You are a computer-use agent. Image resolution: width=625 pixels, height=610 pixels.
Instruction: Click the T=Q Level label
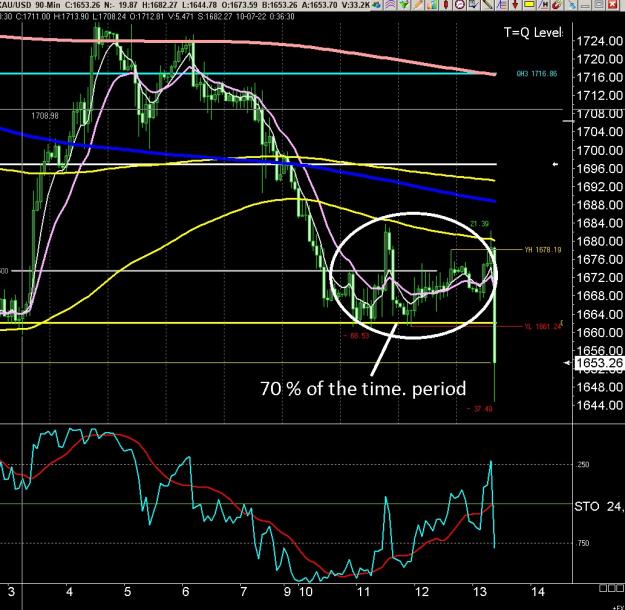tap(533, 33)
